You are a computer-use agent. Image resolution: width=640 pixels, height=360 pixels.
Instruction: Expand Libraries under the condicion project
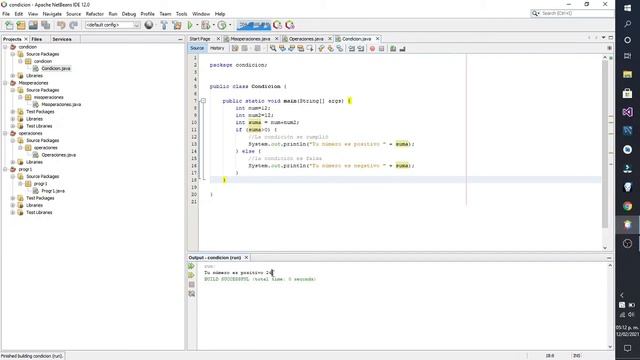point(13,76)
